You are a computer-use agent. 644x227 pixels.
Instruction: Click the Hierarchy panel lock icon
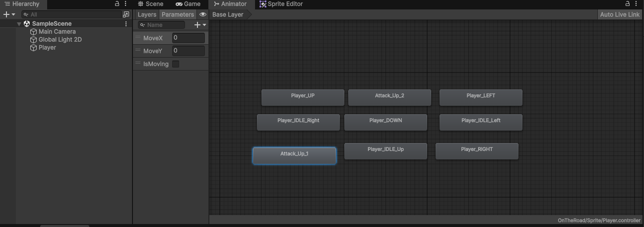(117, 3)
